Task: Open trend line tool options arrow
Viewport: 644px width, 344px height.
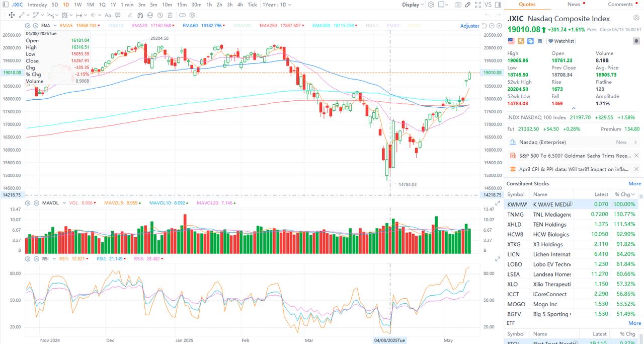Action: (28, 15)
